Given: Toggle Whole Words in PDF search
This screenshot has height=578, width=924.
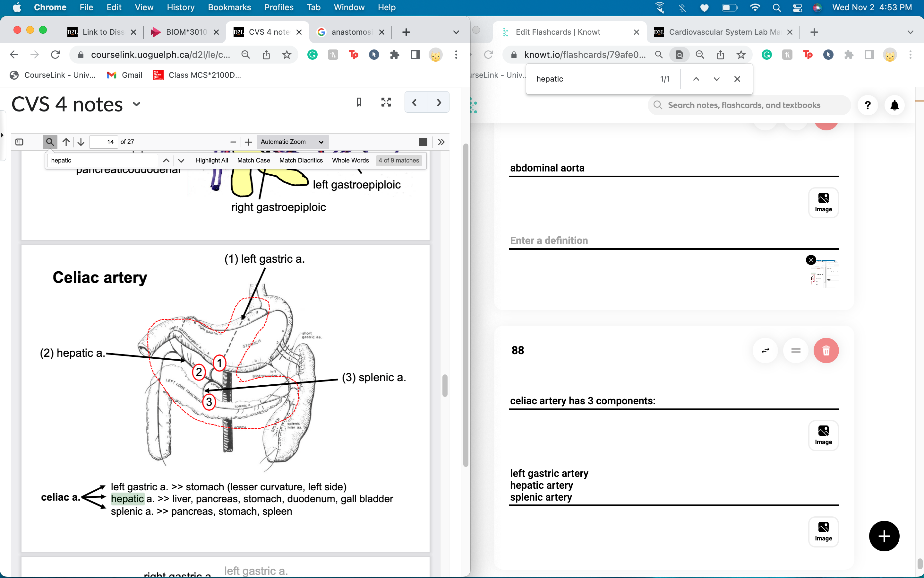Looking at the screenshot, I should click(350, 161).
